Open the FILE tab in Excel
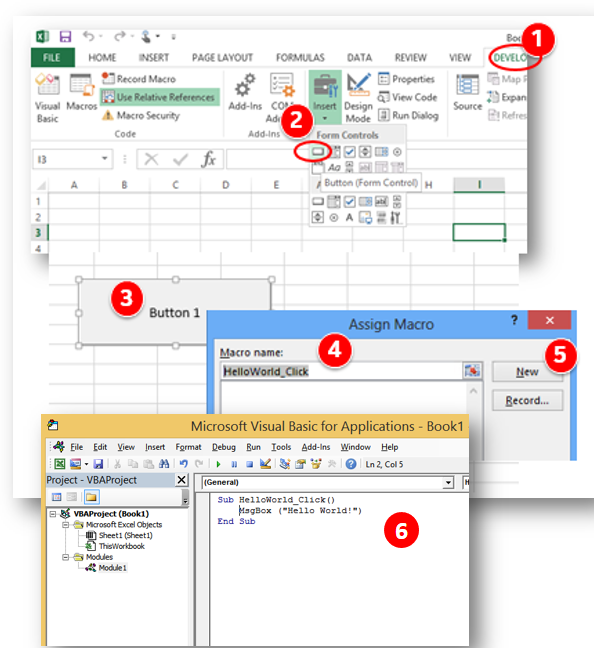Image resolution: width=594 pixels, height=648 pixels. (52, 57)
